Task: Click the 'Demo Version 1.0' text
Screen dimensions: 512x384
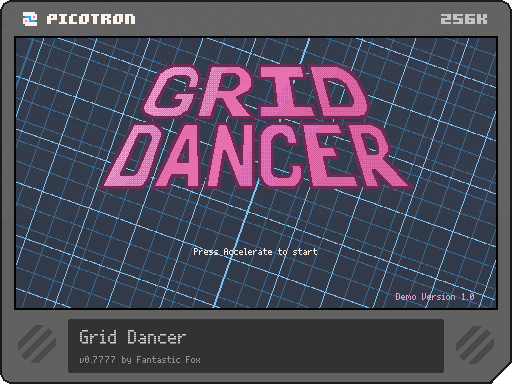Action: (x=435, y=297)
